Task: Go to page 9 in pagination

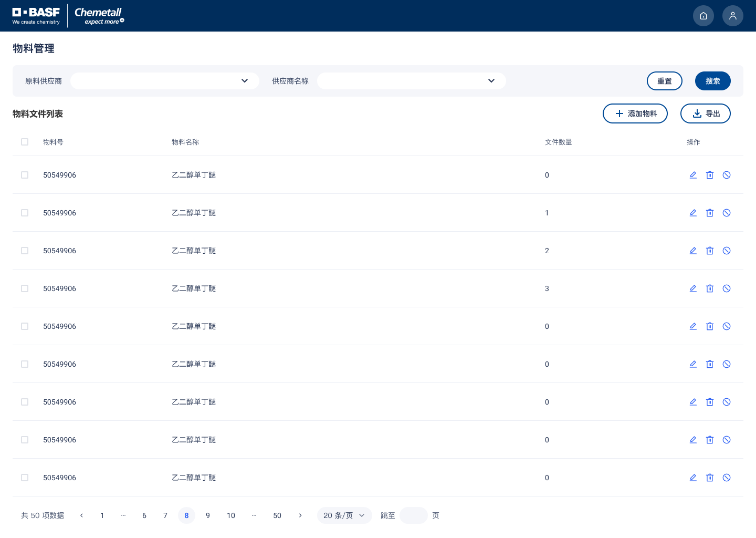Action: tap(208, 515)
